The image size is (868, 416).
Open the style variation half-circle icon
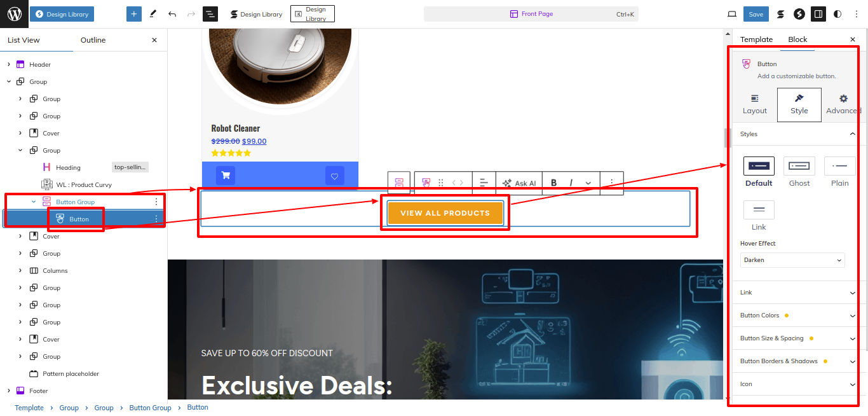837,14
